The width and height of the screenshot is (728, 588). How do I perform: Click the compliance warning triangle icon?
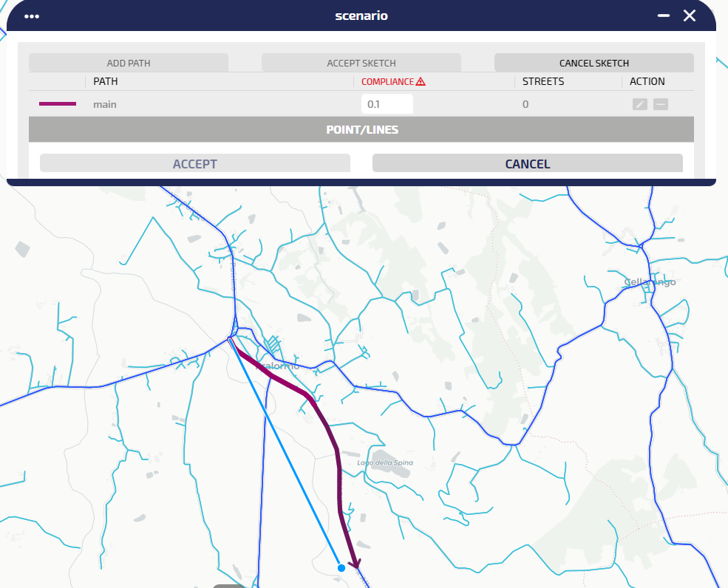click(421, 81)
